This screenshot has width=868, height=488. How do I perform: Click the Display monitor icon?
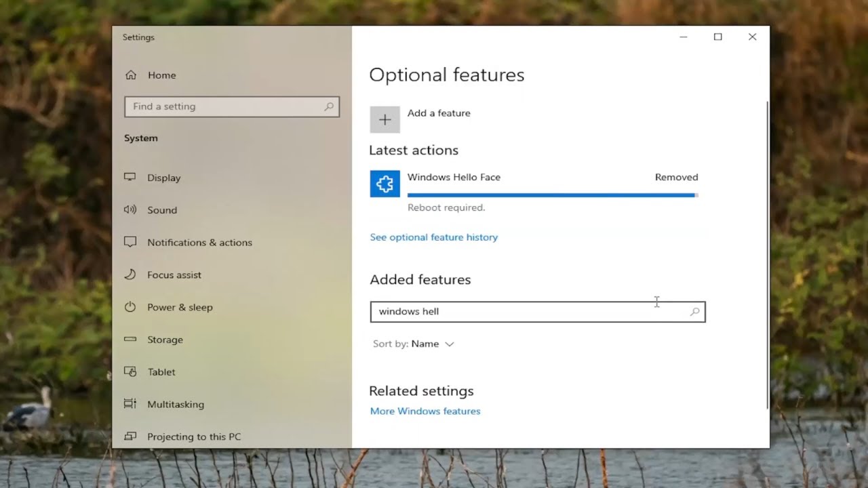(130, 178)
